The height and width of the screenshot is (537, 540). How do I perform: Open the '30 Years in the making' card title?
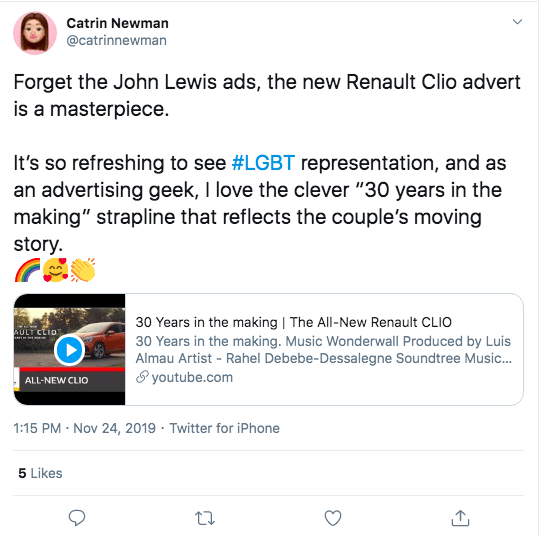coord(293,322)
